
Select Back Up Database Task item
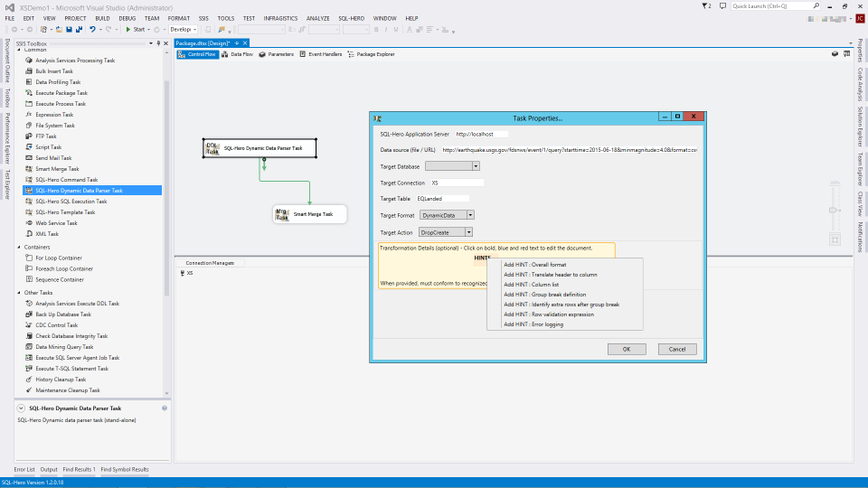click(x=63, y=314)
